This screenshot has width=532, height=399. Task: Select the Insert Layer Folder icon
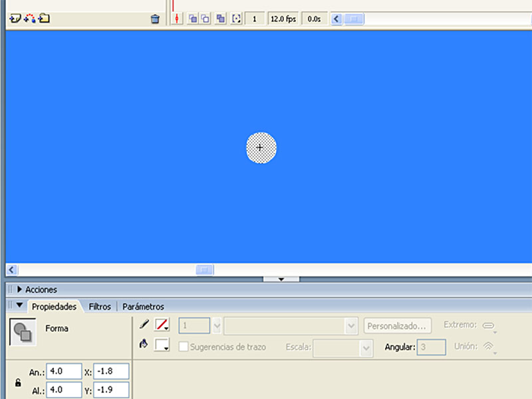click(x=43, y=19)
